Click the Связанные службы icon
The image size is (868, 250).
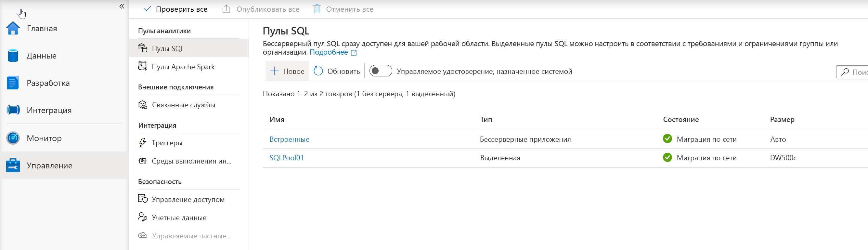pyautogui.click(x=143, y=105)
